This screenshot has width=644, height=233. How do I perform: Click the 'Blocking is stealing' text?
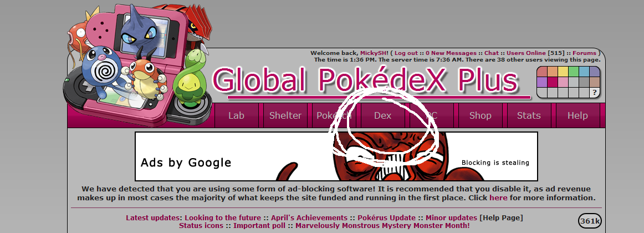[x=495, y=163]
